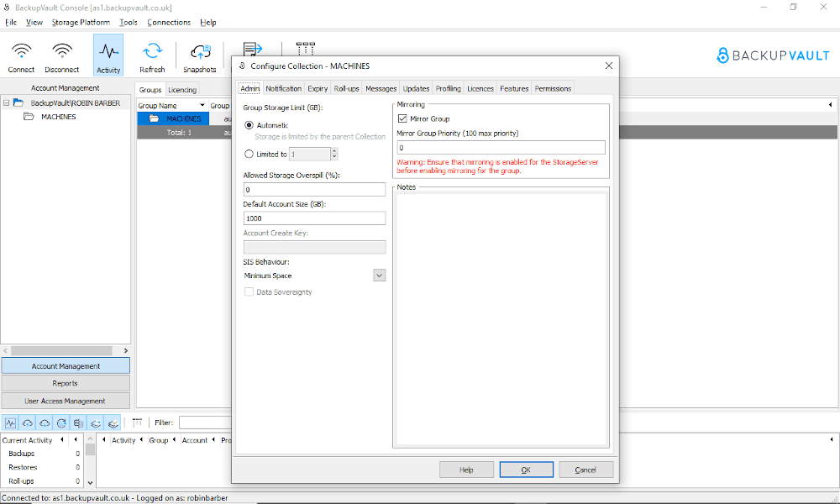
Task: Click the Configure Collection dialog title icon
Action: (242, 66)
